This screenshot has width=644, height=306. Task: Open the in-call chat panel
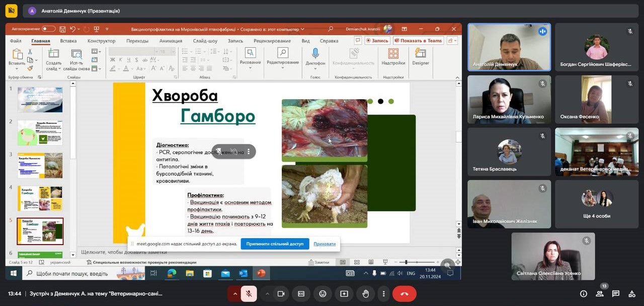[616, 294]
